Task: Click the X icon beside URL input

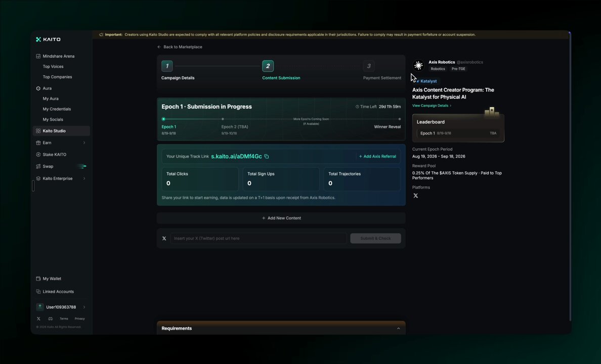Action: point(164,238)
